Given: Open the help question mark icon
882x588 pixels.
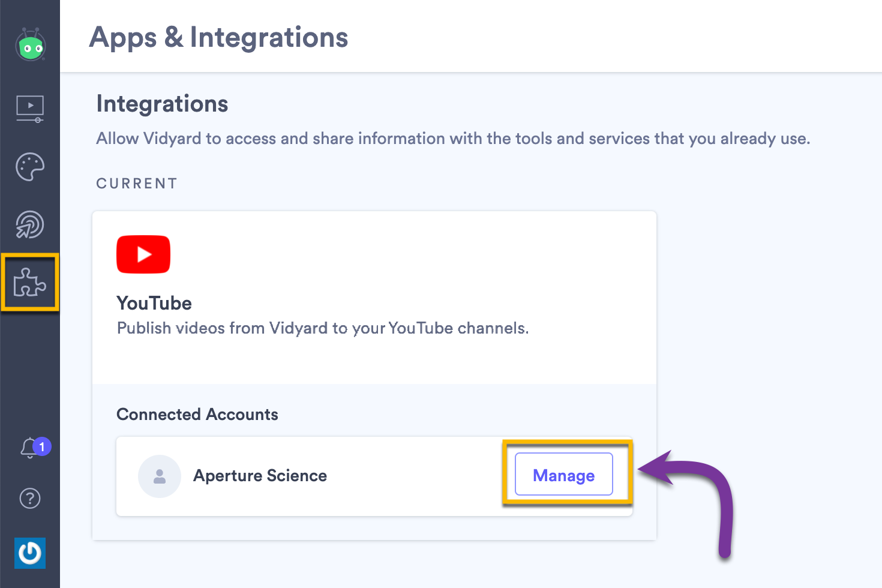Looking at the screenshot, I should [30, 498].
